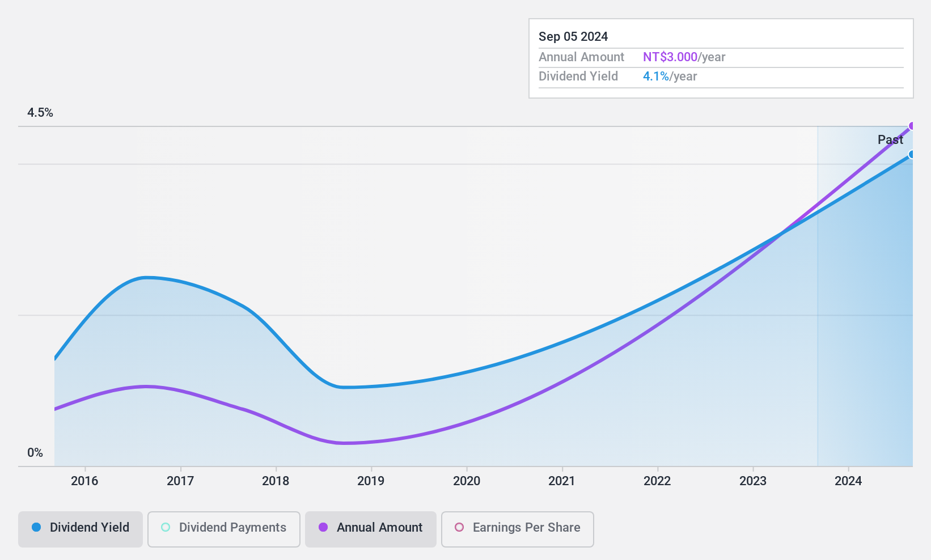Click the Dividend Yield tooltip row label
This screenshot has width=931, height=560.
pyautogui.click(x=578, y=77)
